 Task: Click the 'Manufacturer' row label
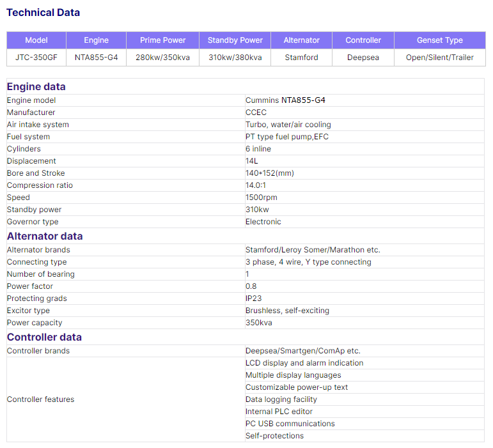click(31, 112)
